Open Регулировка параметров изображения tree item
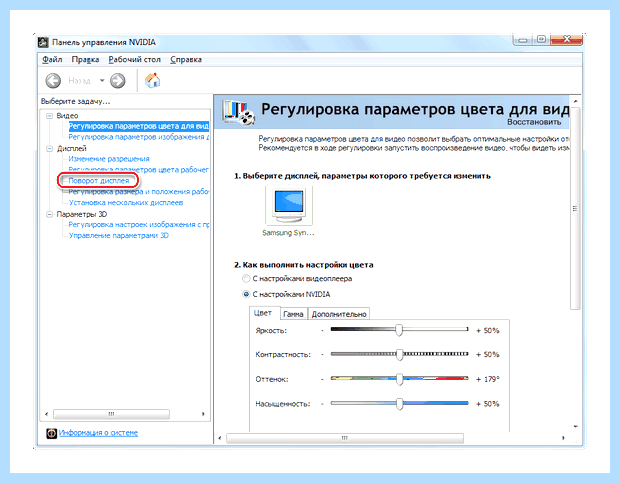620x483 pixels. point(138,137)
